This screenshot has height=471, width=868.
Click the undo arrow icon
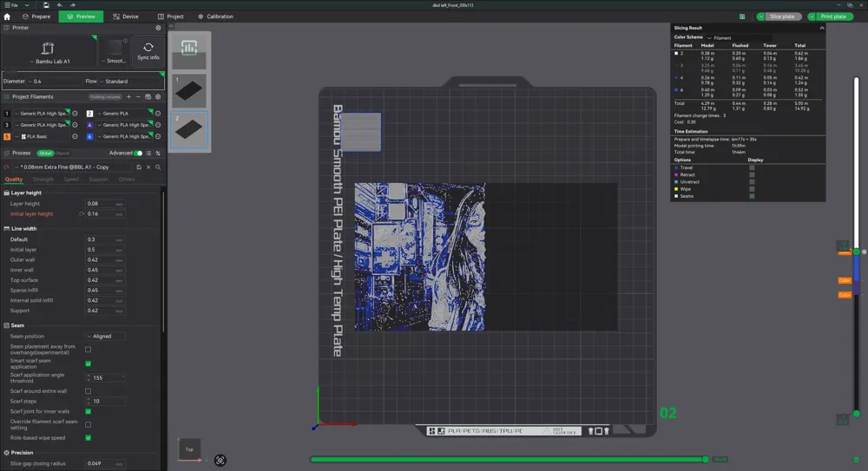(x=60, y=4)
